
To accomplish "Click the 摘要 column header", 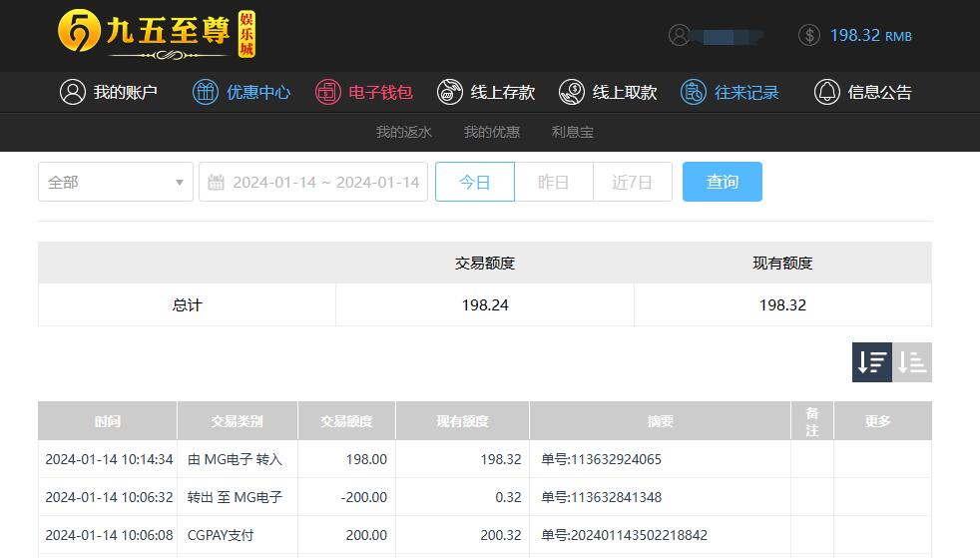I will (x=660, y=421).
